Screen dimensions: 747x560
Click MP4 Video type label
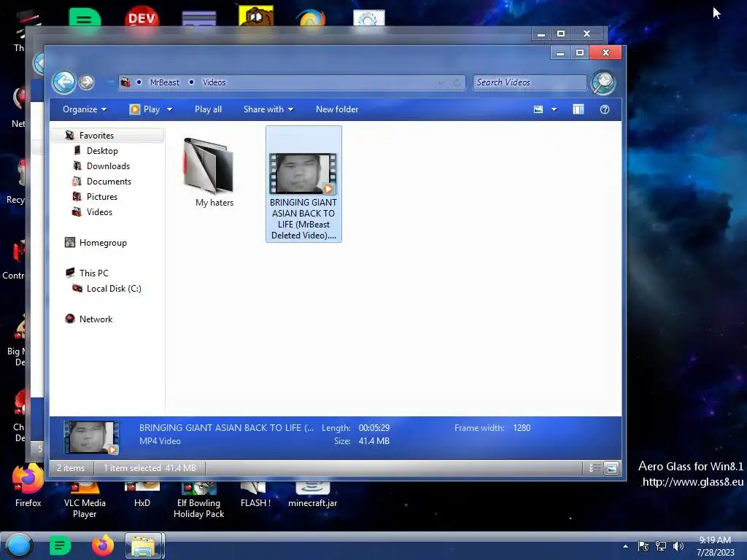point(160,441)
